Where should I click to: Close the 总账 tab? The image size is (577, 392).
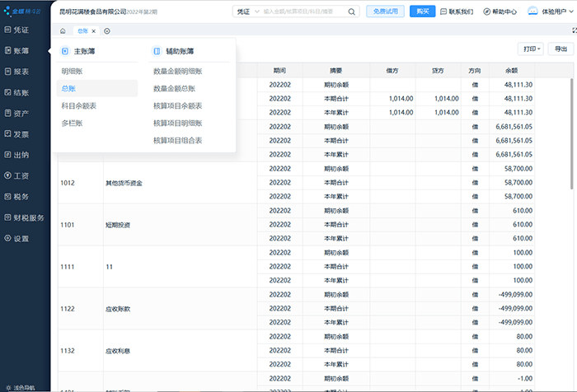click(x=93, y=31)
